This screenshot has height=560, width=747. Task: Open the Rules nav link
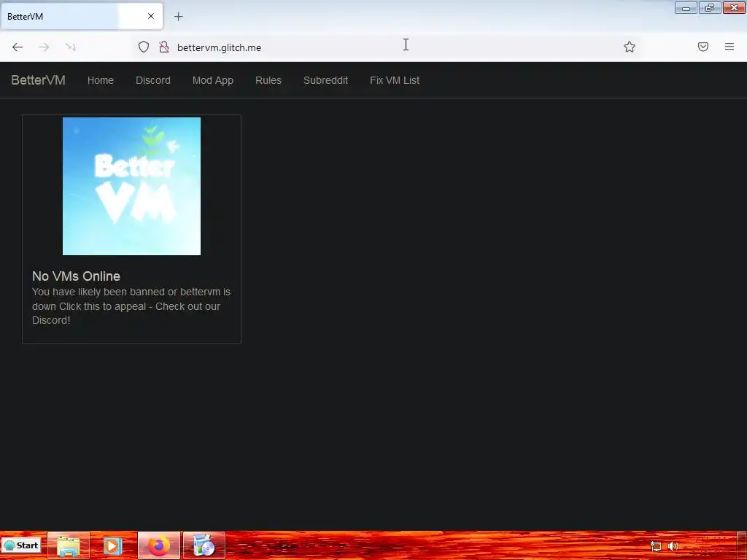coord(268,80)
